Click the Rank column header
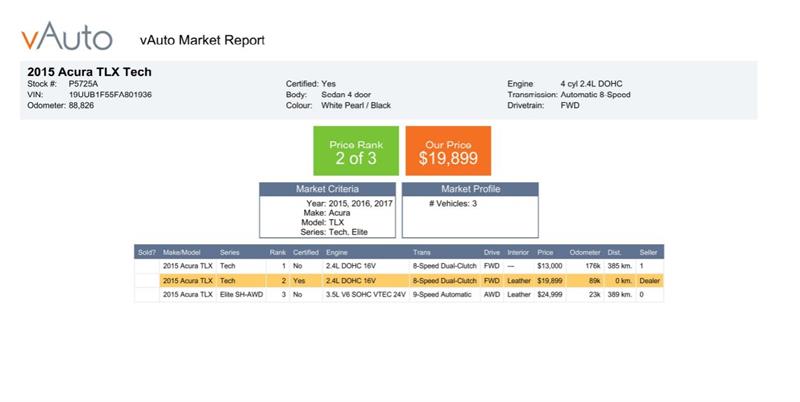The width and height of the screenshot is (800, 402). click(x=278, y=252)
